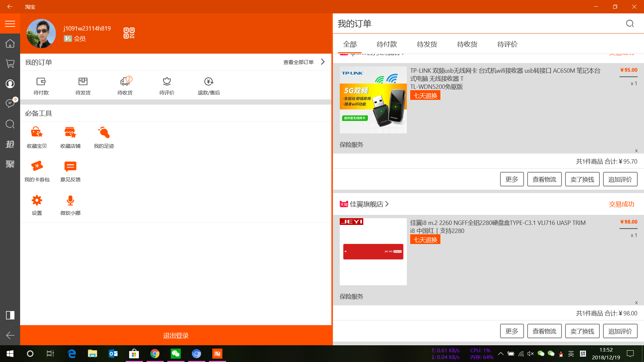Click 更多 for the 佳翼 order

512,331
